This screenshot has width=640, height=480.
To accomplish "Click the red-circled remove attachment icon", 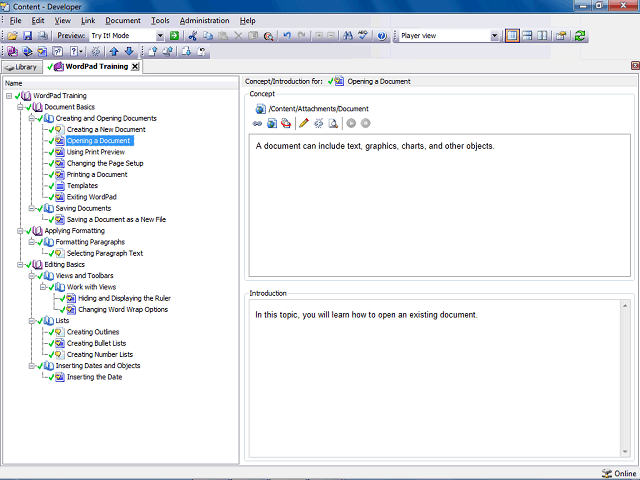I will click(286, 123).
